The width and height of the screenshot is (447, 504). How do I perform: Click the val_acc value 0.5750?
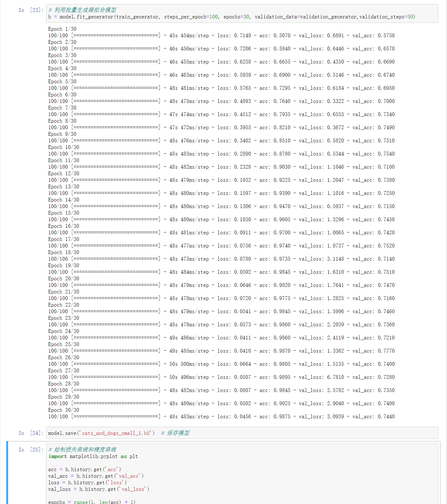point(386,36)
